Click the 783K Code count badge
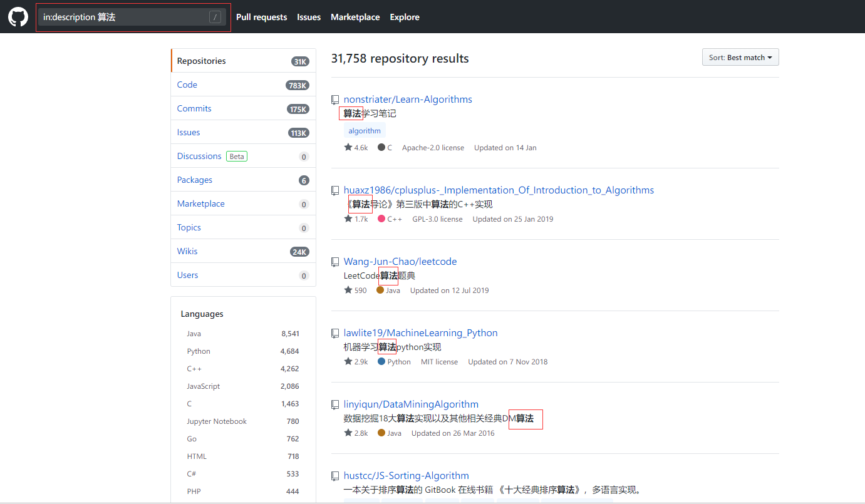865x504 pixels. [298, 85]
